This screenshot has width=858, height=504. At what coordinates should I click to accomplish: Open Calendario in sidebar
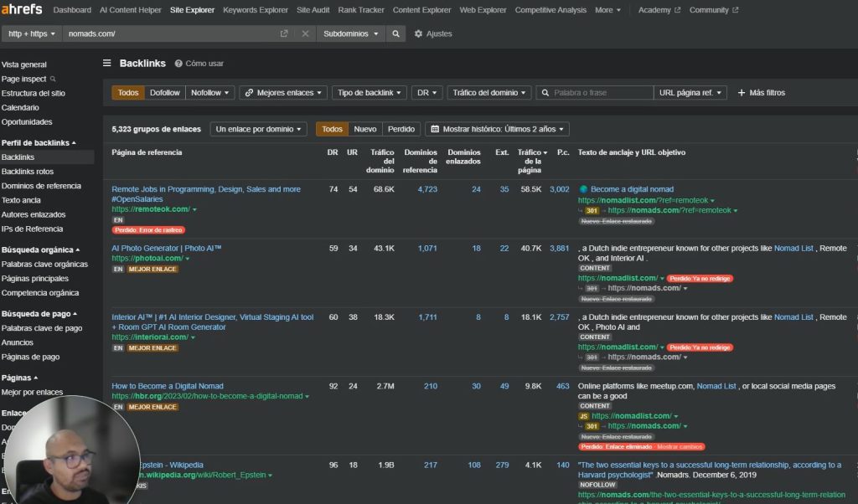click(x=20, y=108)
